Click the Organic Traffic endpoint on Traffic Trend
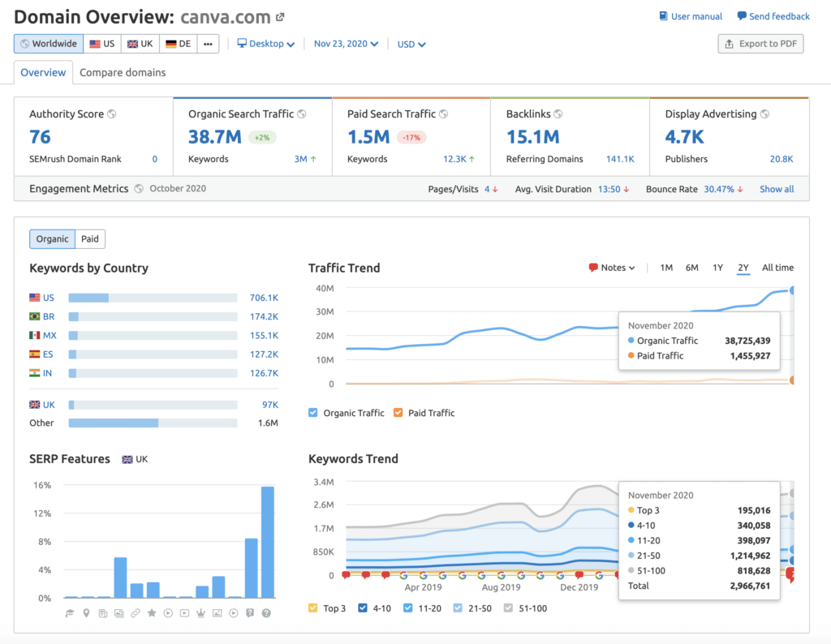 (792, 290)
